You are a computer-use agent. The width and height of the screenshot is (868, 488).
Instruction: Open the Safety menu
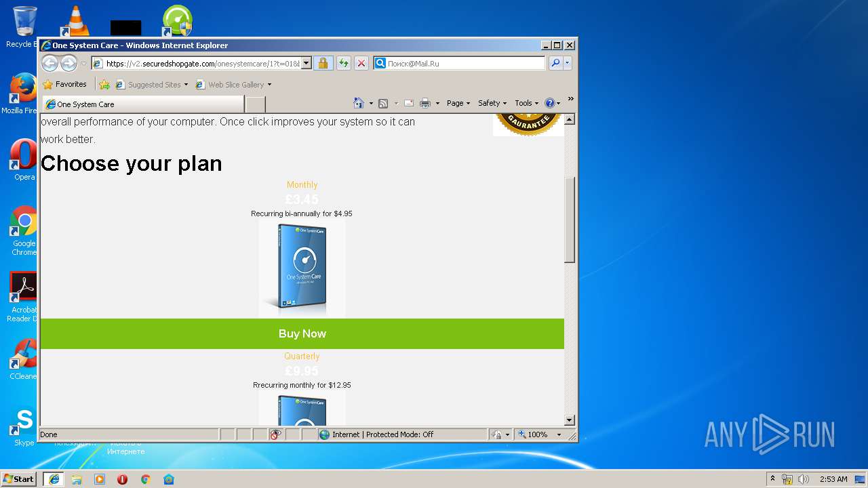[x=492, y=103]
